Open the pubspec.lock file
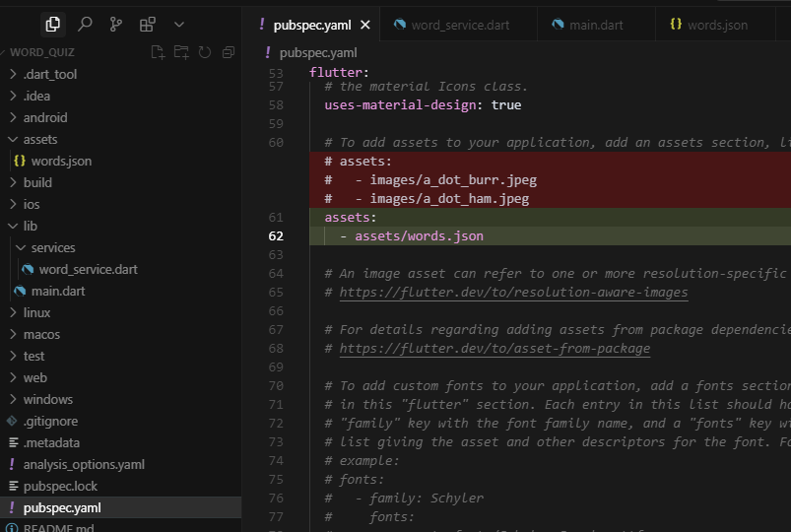Viewport: 791px width, 532px height. click(121, 487)
